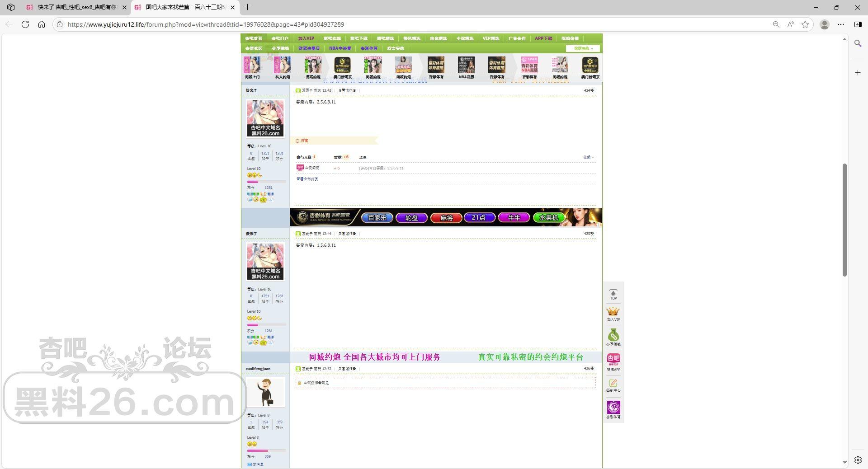This screenshot has width=868, height=469.
Task: Open browser Settings and more menu
Action: pyautogui.click(x=841, y=24)
